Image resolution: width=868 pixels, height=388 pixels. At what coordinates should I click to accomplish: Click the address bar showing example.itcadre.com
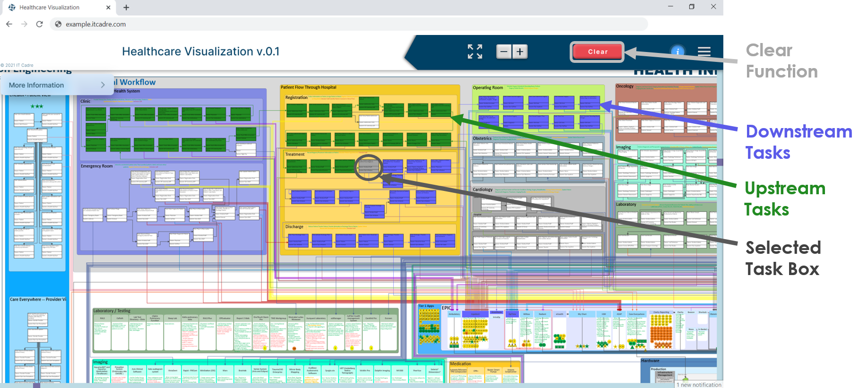pos(349,24)
